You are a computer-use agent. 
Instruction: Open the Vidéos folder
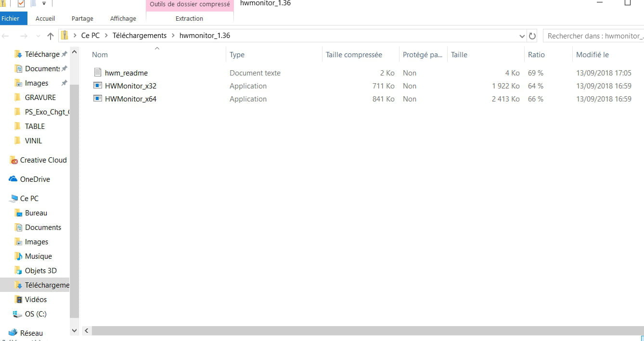(36, 300)
